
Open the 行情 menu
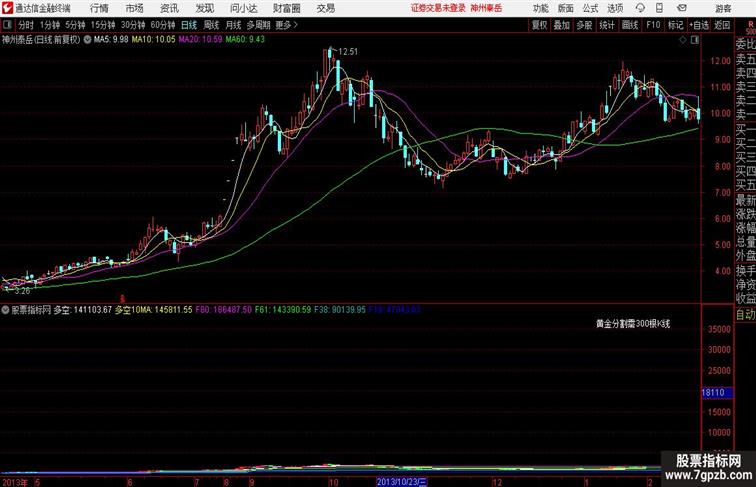(99, 8)
